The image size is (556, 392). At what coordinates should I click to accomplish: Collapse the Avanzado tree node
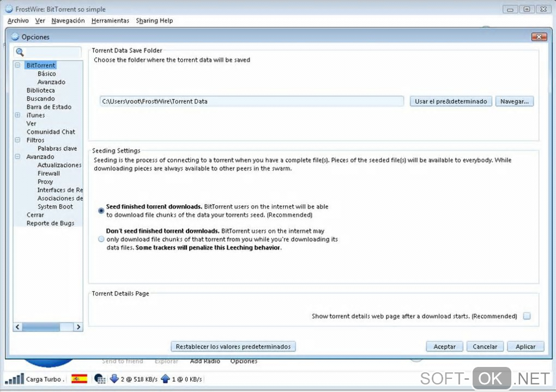tap(17, 156)
